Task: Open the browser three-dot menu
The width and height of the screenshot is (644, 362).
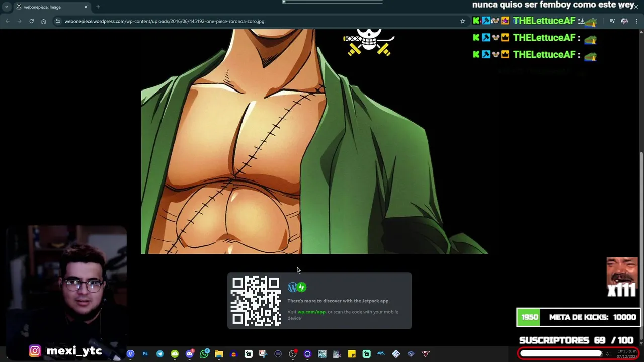Action: coord(636,21)
